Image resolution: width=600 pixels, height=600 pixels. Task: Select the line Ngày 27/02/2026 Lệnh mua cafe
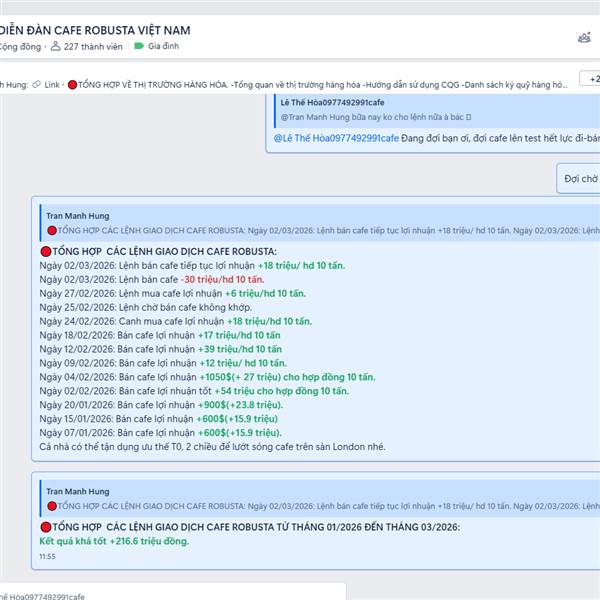[x=173, y=293]
